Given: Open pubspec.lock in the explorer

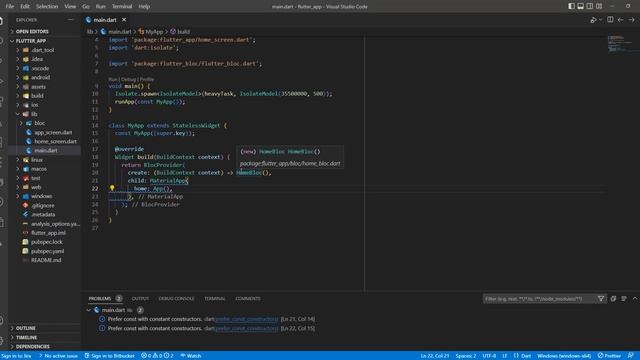Looking at the screenshot, I should point(47,242).
